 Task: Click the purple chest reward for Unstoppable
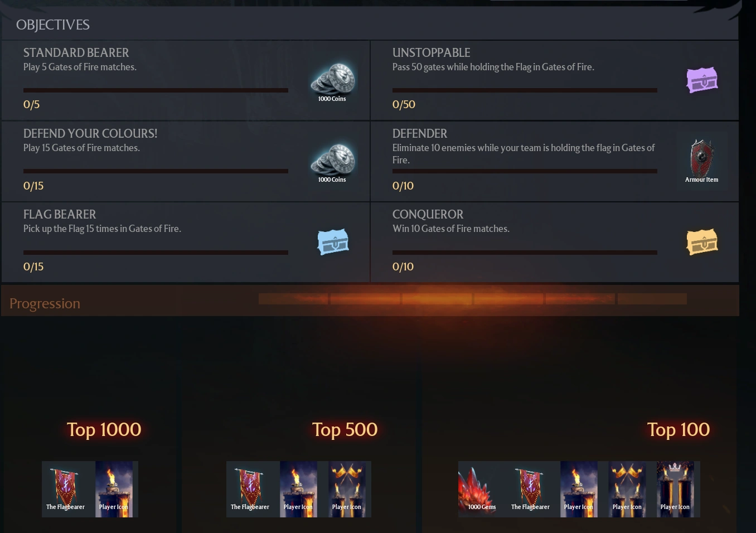pyautogui.click(x=701, y=80)
